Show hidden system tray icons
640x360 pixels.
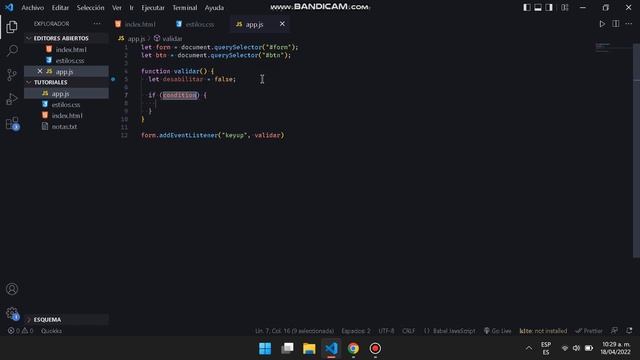click(x=529, y=348)
